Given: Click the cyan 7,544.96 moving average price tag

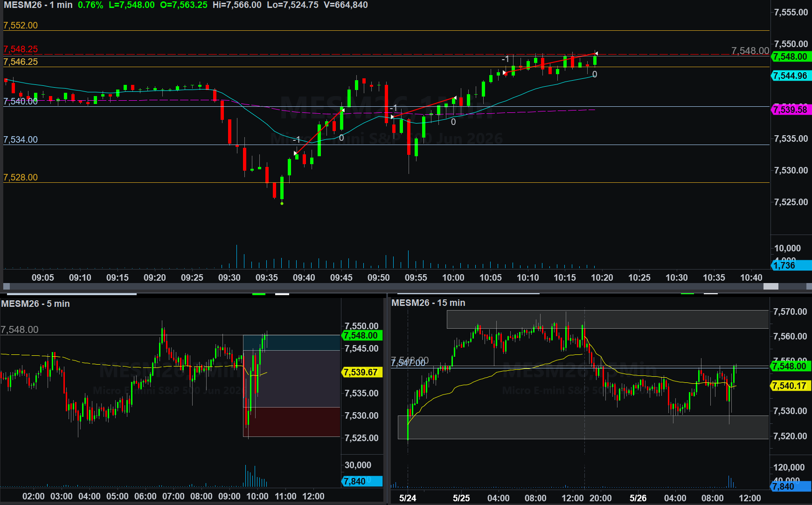Looking at the screenshot, I should coord(791,76).
